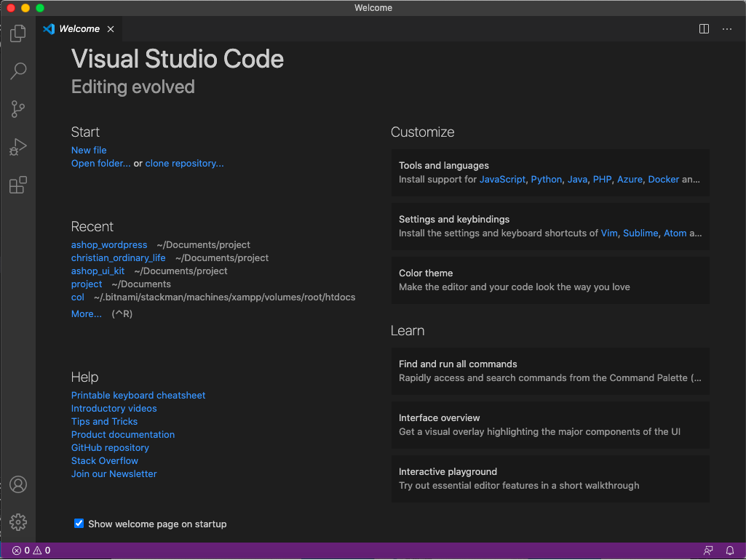Click the ~/Documents/project path beside ashop_wordpress

[203, 245]
